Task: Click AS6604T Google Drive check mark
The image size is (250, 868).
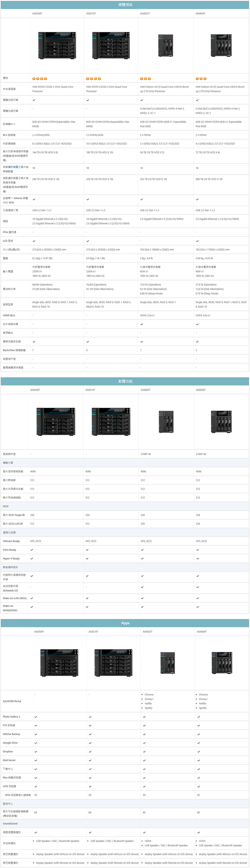Action: 198,743
